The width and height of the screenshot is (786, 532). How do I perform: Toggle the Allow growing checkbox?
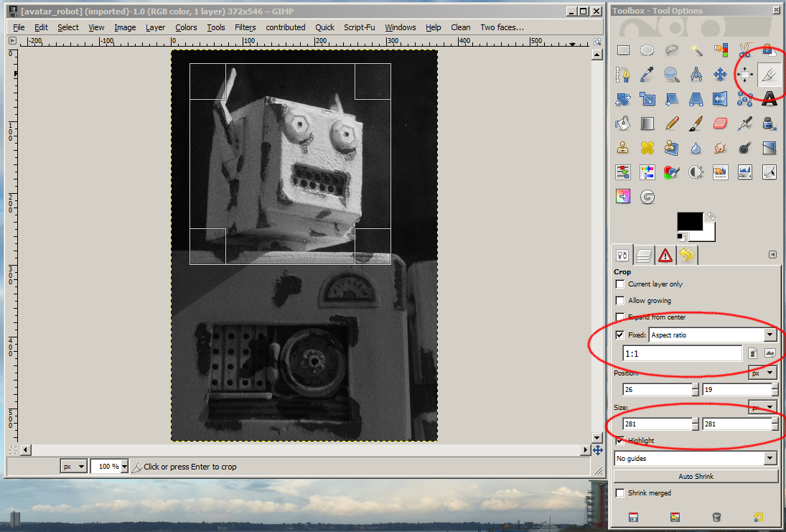pyautogui.click(x=620, y=301)
